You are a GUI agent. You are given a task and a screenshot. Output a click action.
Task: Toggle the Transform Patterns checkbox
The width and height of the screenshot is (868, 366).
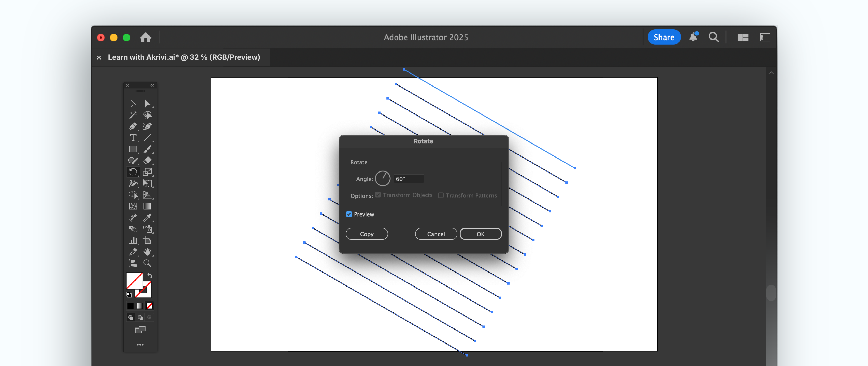(x=441, y=195)
